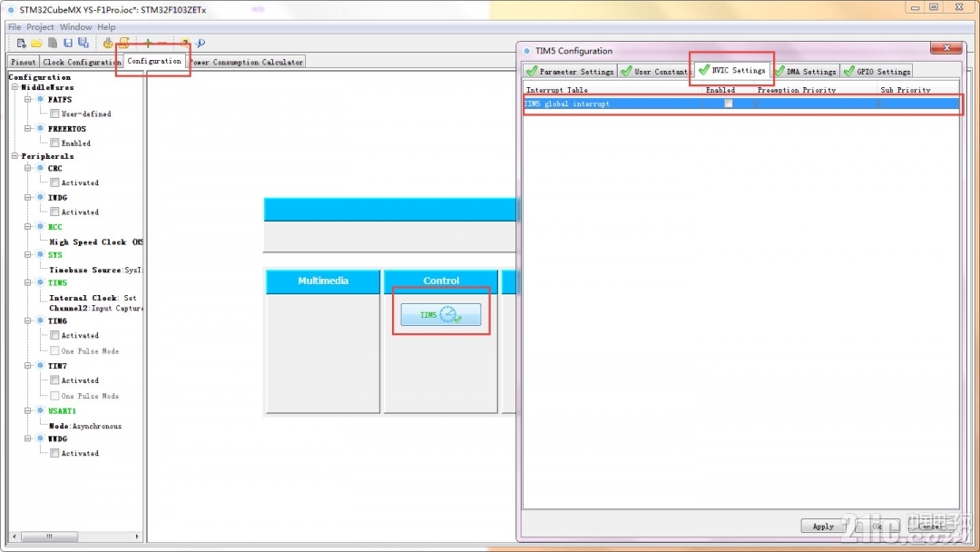Click the red minus toolbar icon

[x=162, y=44]
